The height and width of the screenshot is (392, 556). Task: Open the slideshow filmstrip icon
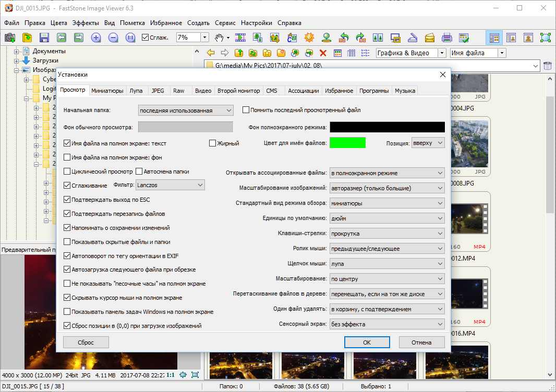(240, 38)
